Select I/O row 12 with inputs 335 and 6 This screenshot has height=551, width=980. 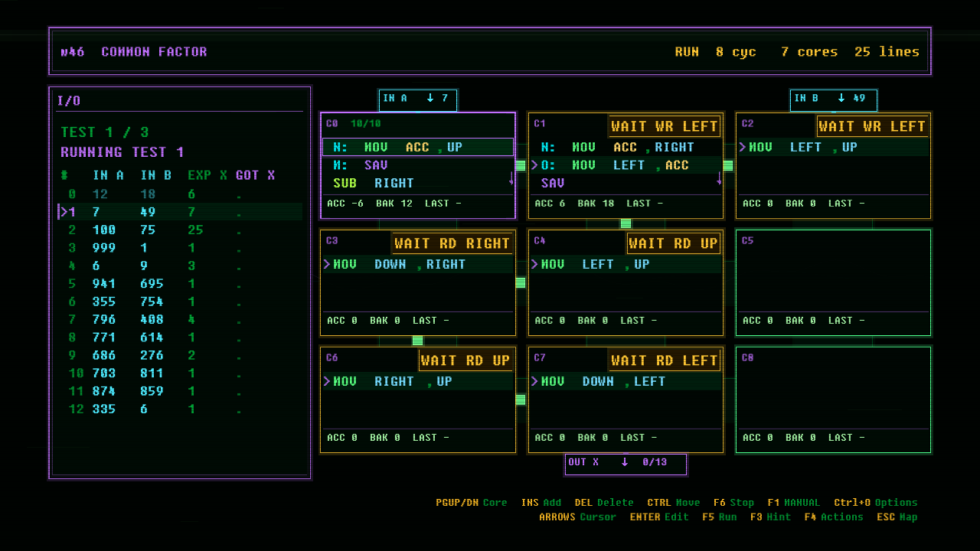coord(181,409)
